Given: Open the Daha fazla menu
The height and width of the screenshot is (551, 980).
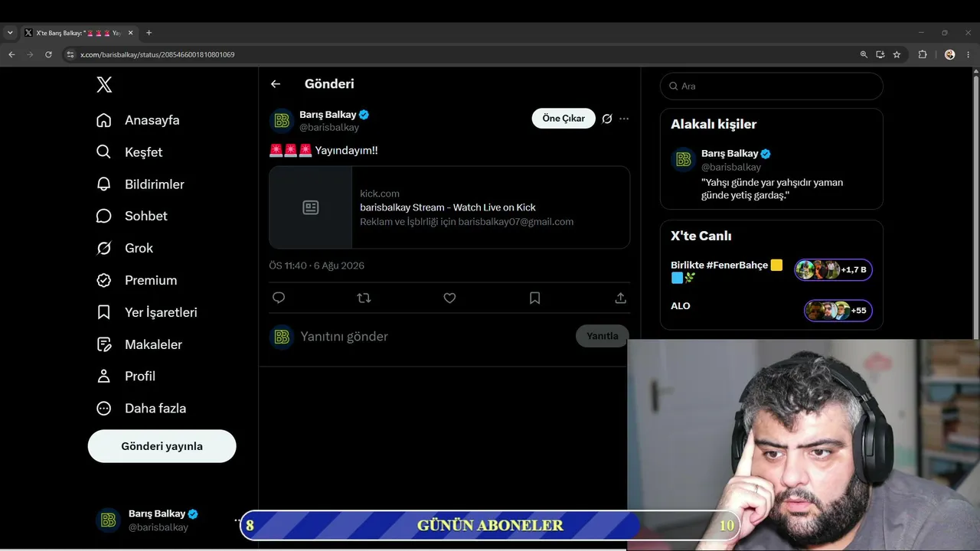Looking at the screenshot, I should pos(141,409).
